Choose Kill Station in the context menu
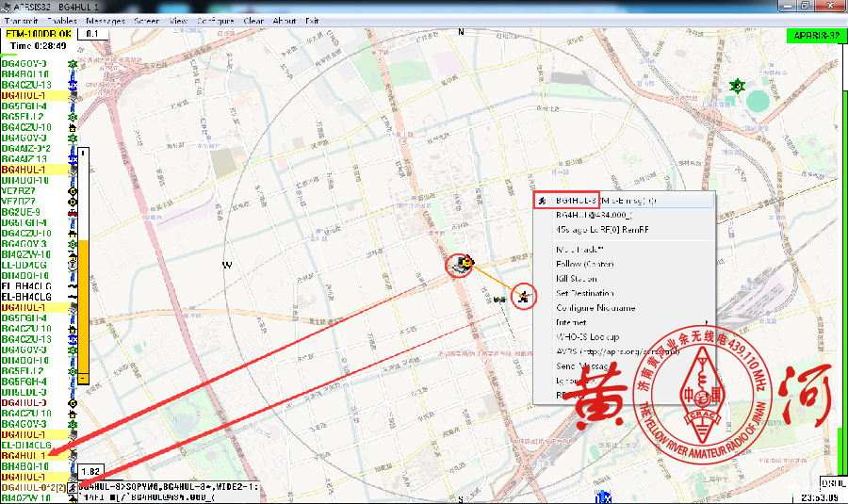The width and height of the screenshot is (848, 504). pyautogui.click(x=577, y=279)
